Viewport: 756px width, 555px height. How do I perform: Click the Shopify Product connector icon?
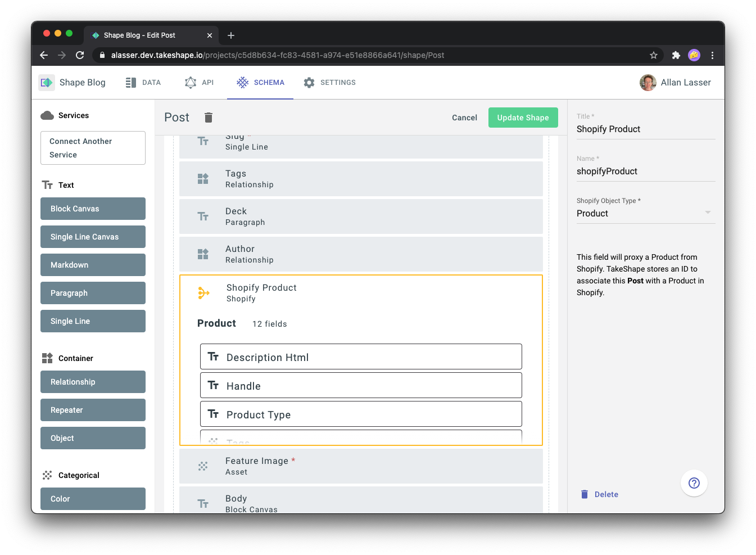(x=203, y=293)
